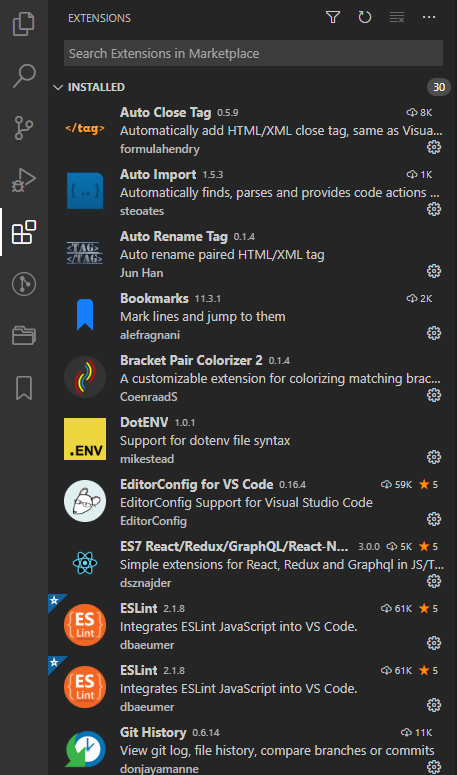Select the Extensions view icon

pyautogui.click(x=24, y=232)
